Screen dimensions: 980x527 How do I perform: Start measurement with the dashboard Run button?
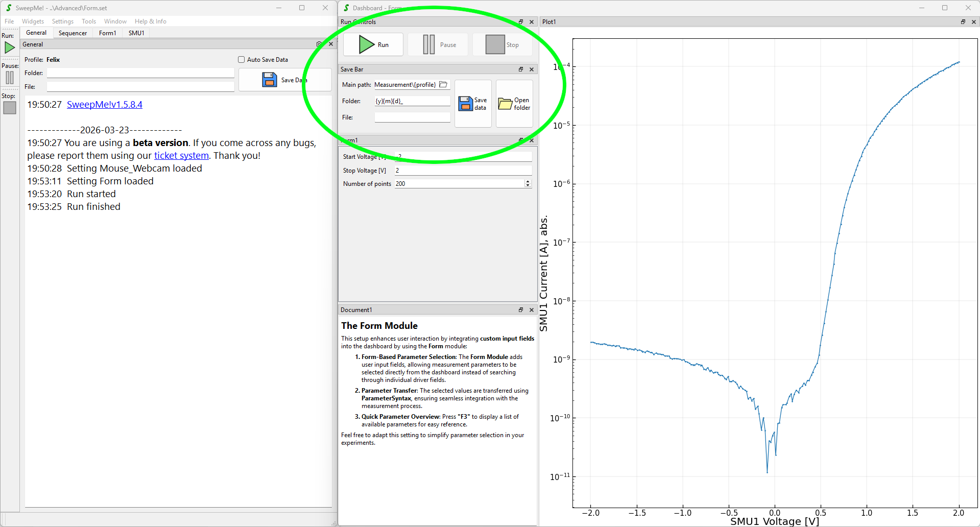pos(373,45)
